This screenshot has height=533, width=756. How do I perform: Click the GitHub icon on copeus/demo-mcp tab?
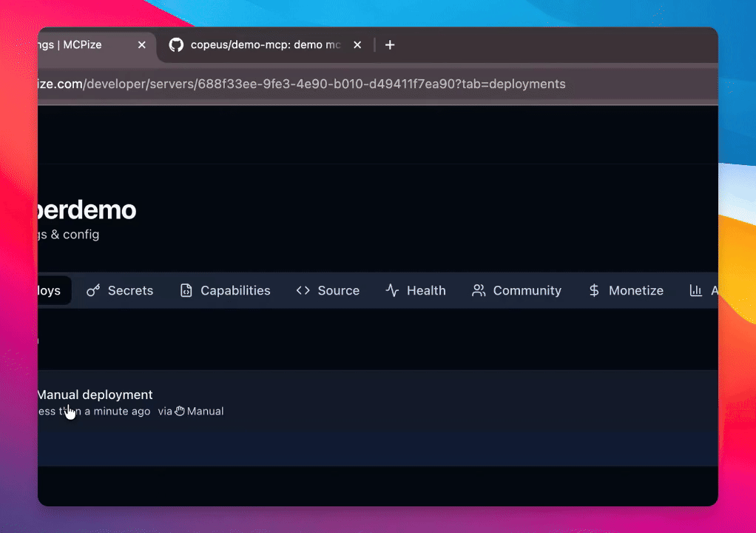click(176, 45)
